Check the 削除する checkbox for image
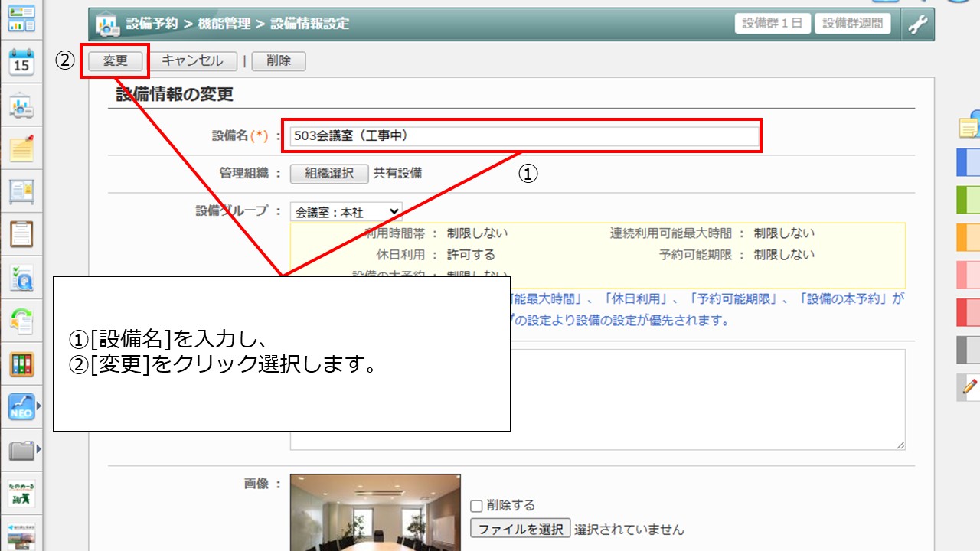 coord(476,506)
